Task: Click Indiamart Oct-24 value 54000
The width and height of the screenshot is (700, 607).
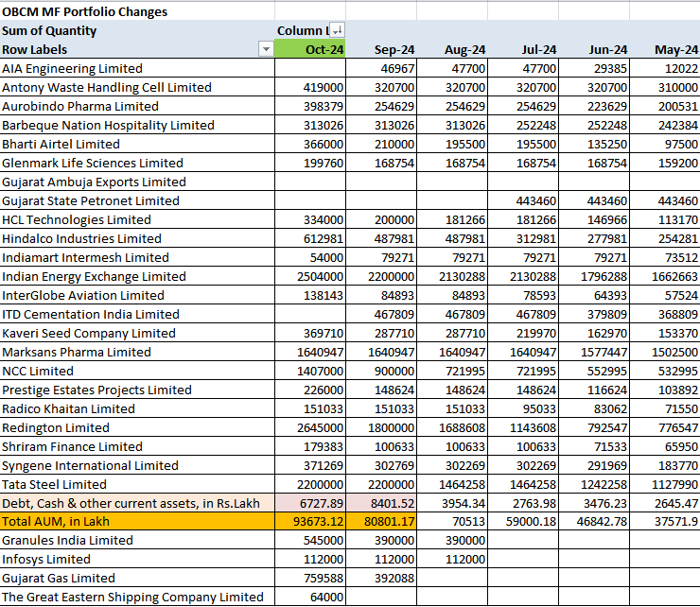Action: point(326,257)
